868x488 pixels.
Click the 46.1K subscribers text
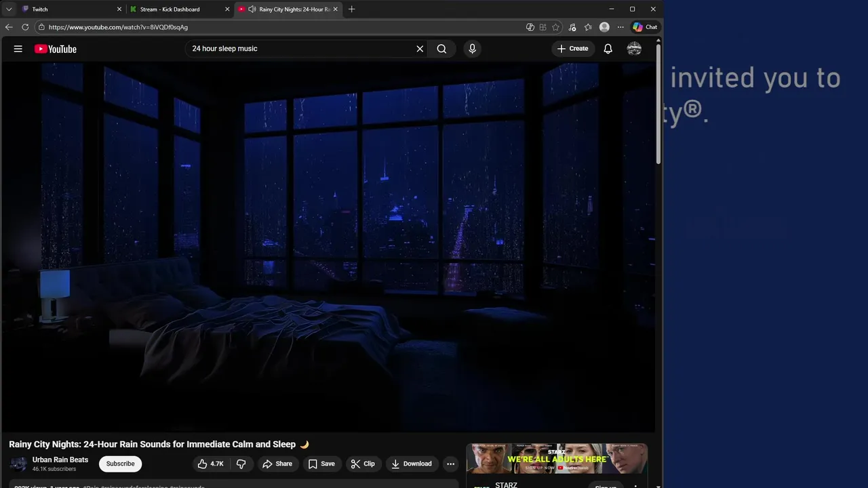54,469
